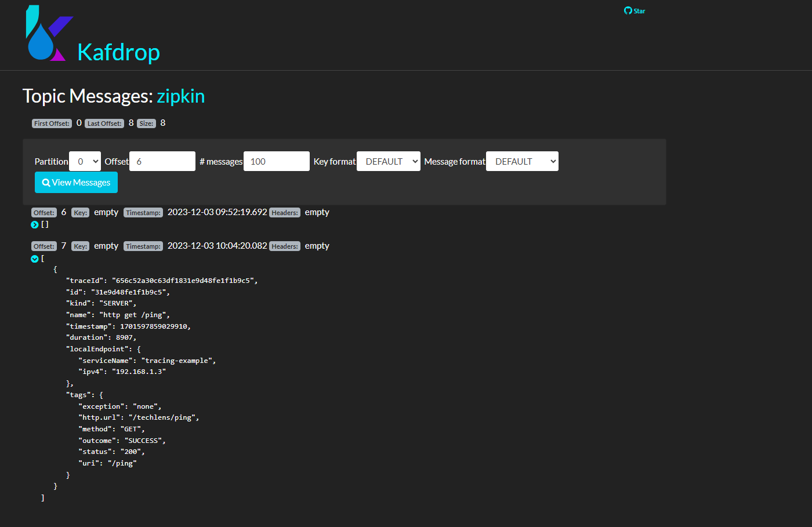Open the Message format dropdown
The height and width of the screenshot is (527, 812).
point(522,161)
